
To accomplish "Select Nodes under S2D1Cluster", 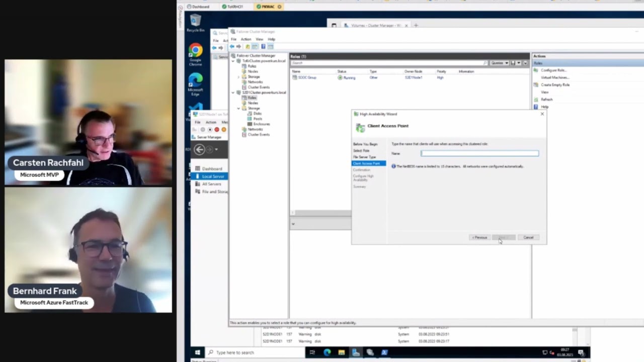I will click(253, 103).
